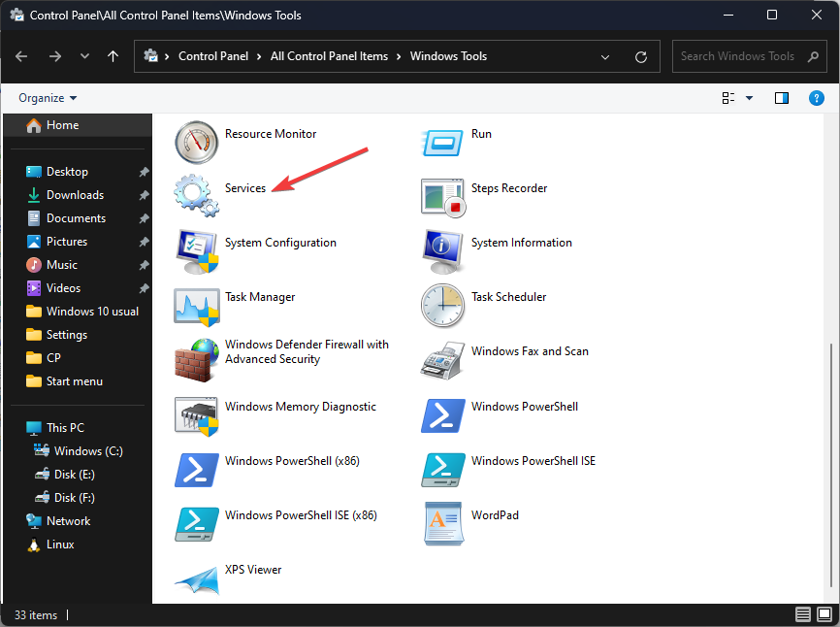Select the "Task Scheduler" label text
840x627 pixels.
click(509, 297)
